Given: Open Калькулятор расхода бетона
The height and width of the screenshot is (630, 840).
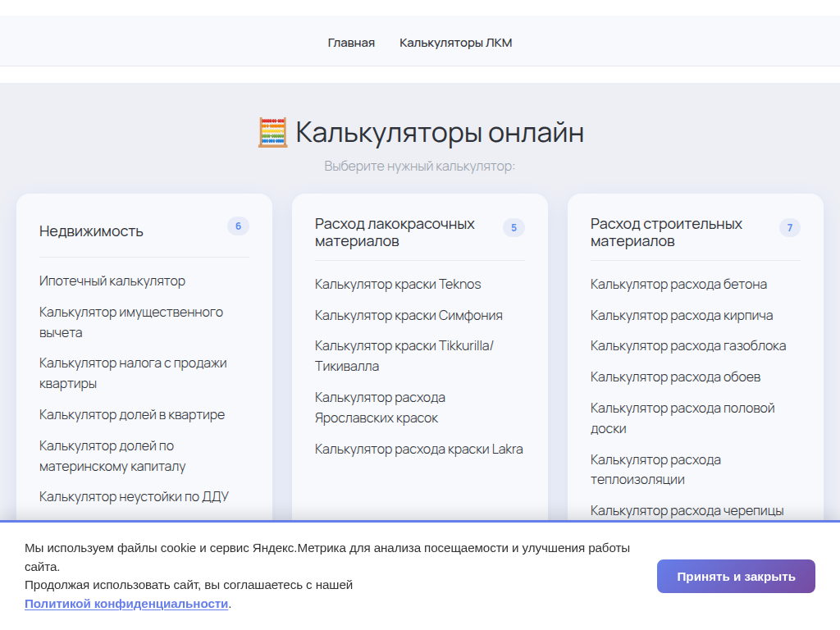Looking at the screenshot, I should (x=678, y=285).
